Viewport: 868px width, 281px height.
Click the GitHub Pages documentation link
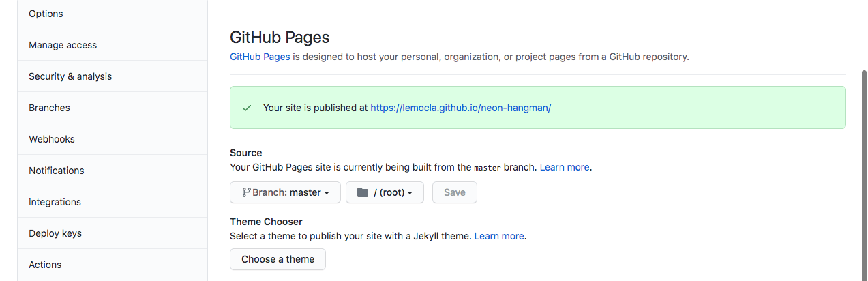click(x=260, y=57)
